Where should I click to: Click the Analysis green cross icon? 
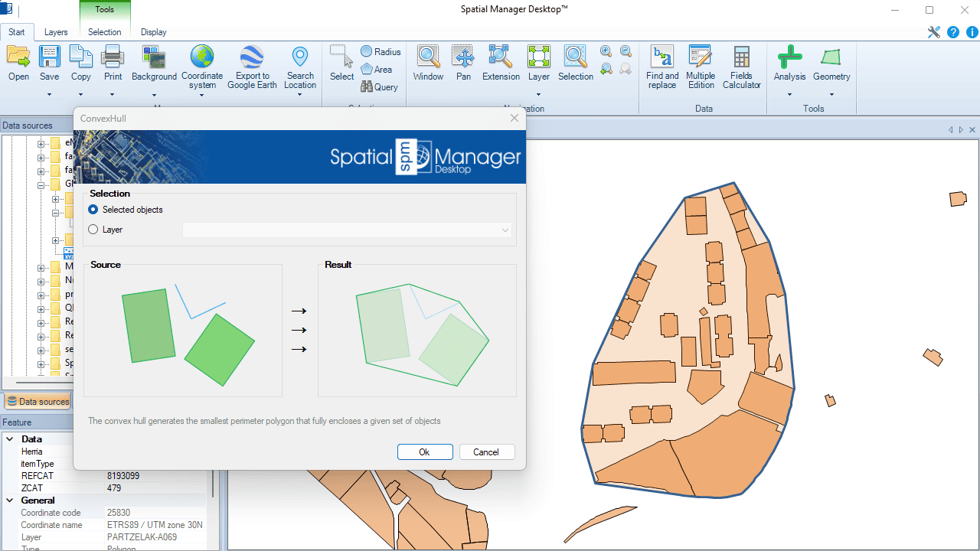pyautogui.click(x=789, y=57)
